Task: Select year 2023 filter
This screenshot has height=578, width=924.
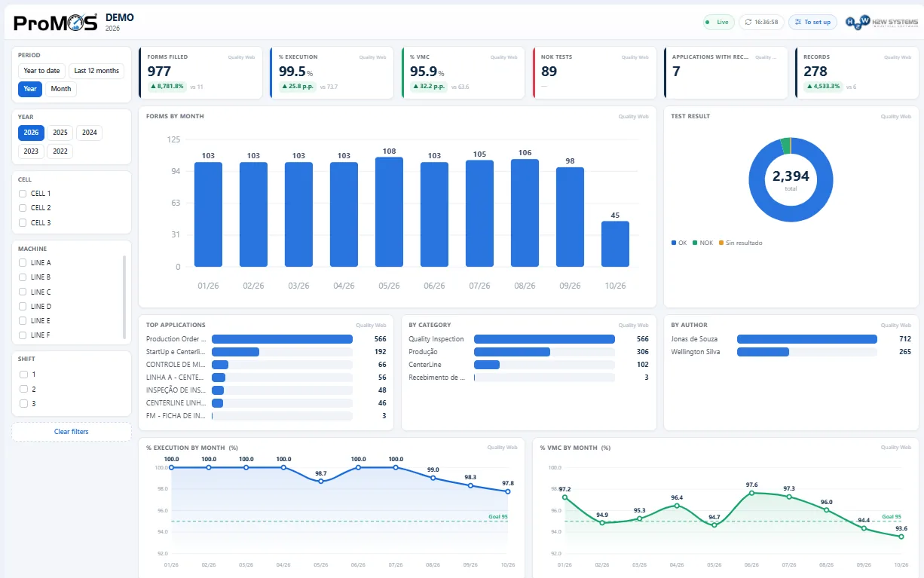Action: (31, 151)
